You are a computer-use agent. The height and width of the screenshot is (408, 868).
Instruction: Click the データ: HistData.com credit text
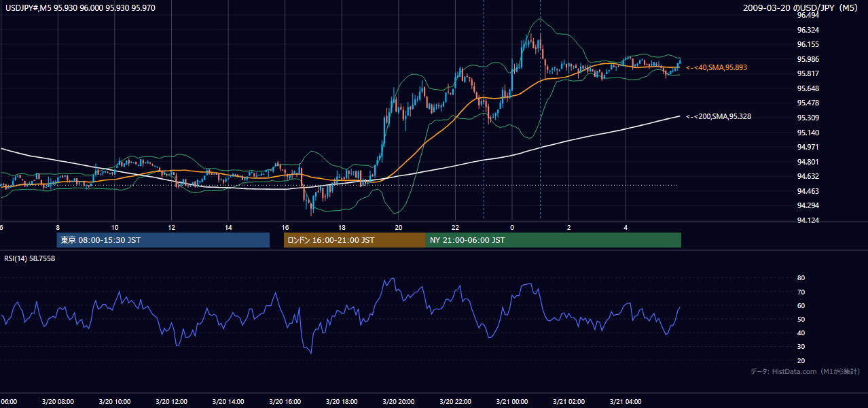click(x=805, y=371)
